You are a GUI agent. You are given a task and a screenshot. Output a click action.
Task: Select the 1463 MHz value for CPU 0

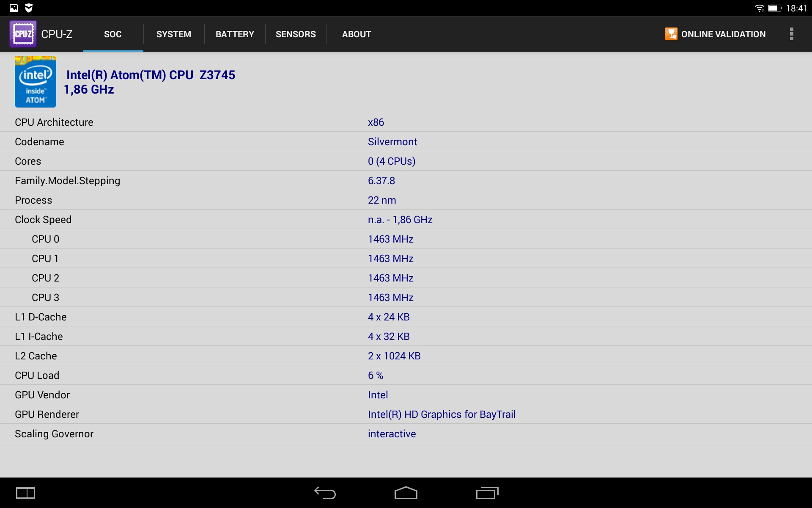click(x=391, y=239)
